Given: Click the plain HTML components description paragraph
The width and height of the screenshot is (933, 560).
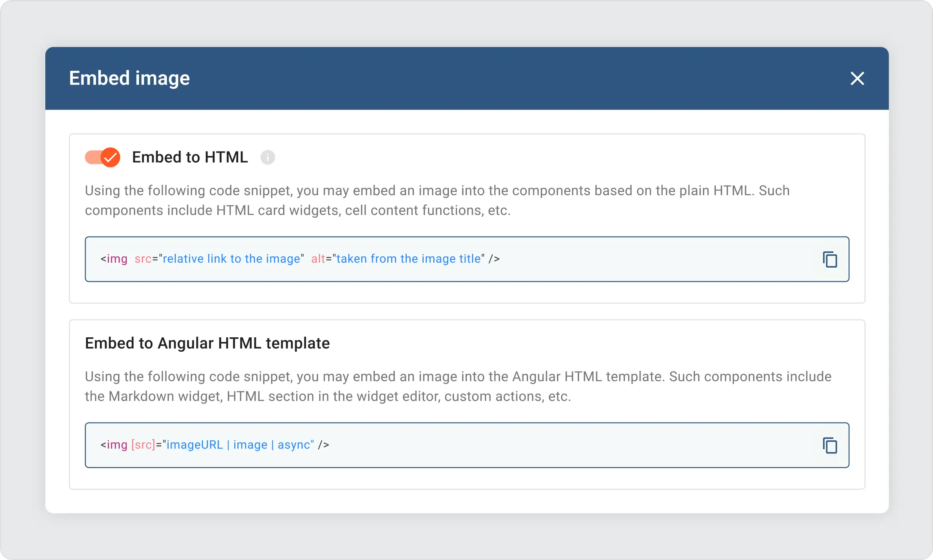Looking at the screenshot, I should tap(437, 200).
